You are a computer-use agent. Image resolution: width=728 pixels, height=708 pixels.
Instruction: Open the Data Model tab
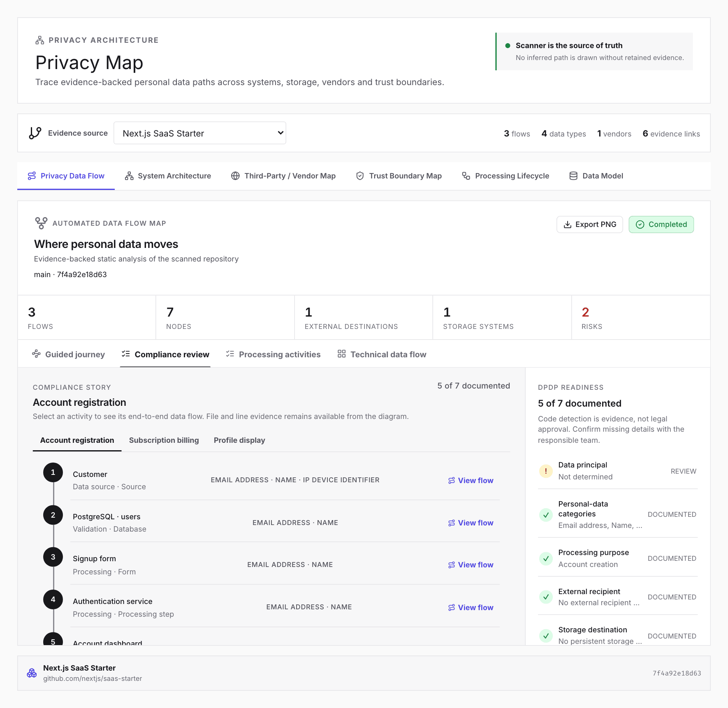[x=596, y=176]
